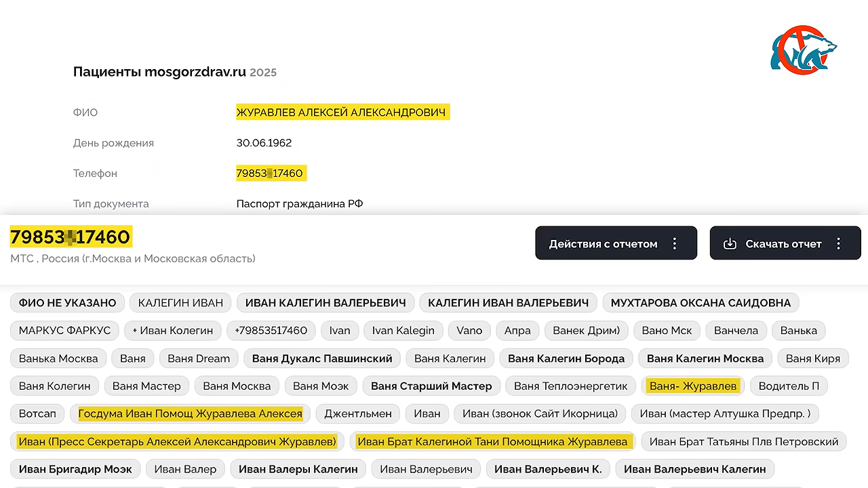This screenshot has height=488, width=868.
Task: Choose the Ваня Калегин Москва tag
Action: pos(705,359)
